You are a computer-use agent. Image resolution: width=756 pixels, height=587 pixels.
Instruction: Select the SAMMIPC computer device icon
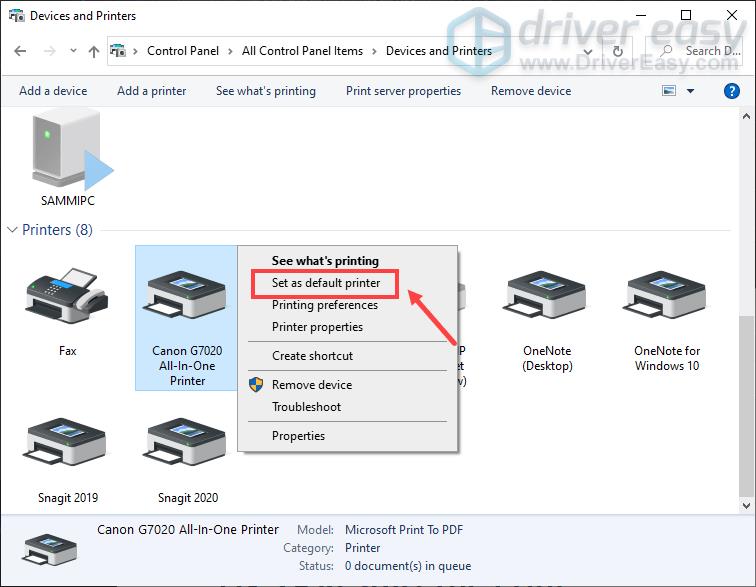(x=71, y=150)
